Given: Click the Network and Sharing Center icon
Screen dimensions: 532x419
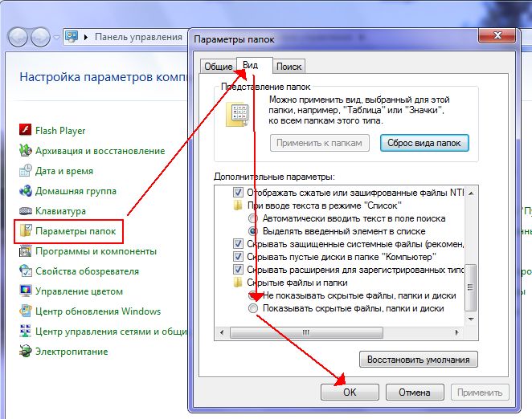Looking at the screenshot, I should 26,331.
